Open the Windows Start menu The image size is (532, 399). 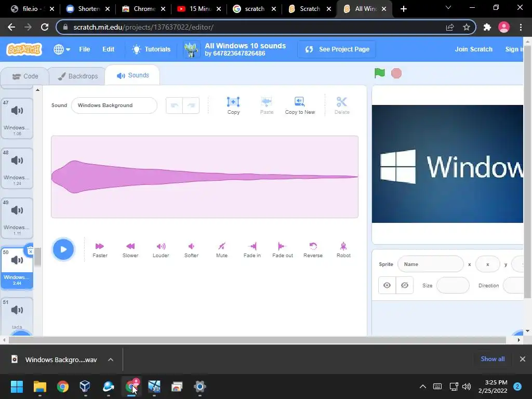point(17,387)
